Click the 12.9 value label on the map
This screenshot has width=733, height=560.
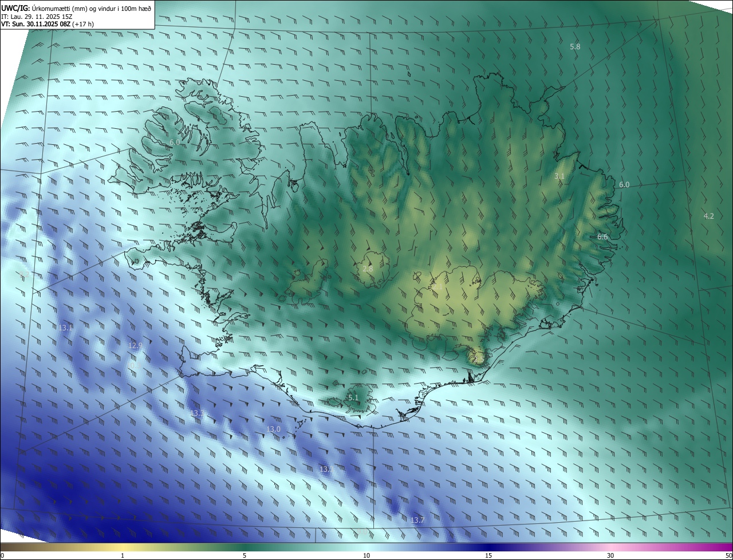coord(135,345)
